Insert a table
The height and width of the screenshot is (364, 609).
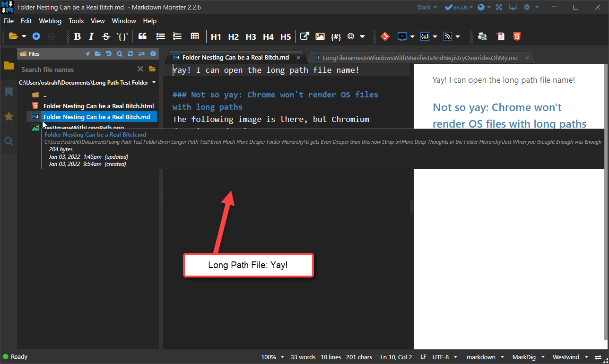coord(194,36)
